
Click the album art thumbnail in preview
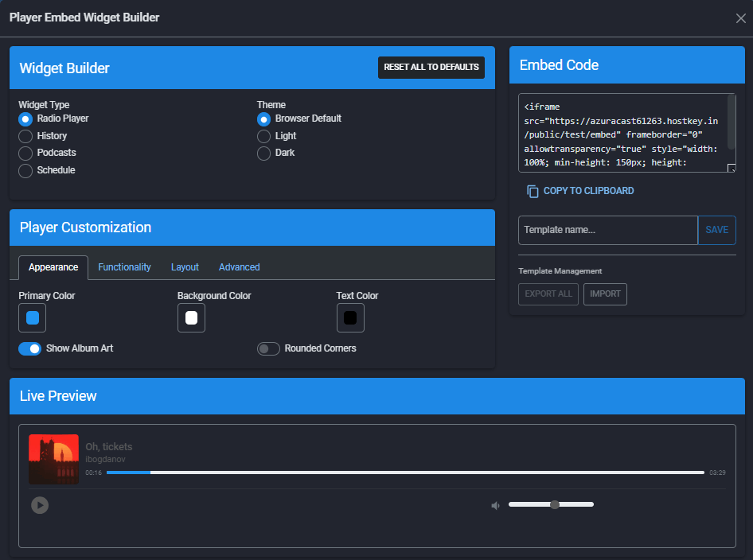53,459
